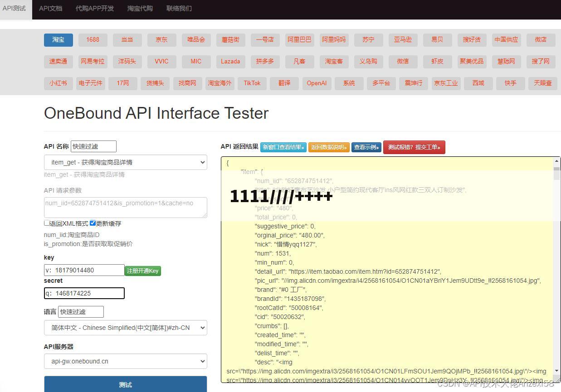Select the 搜好货 platform button

click(x=472, y=39)
